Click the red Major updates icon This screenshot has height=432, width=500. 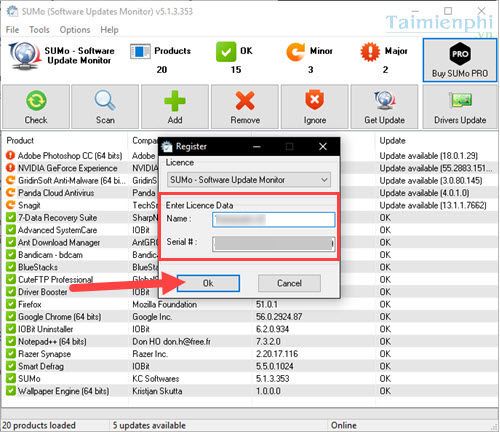click(370, 52)
